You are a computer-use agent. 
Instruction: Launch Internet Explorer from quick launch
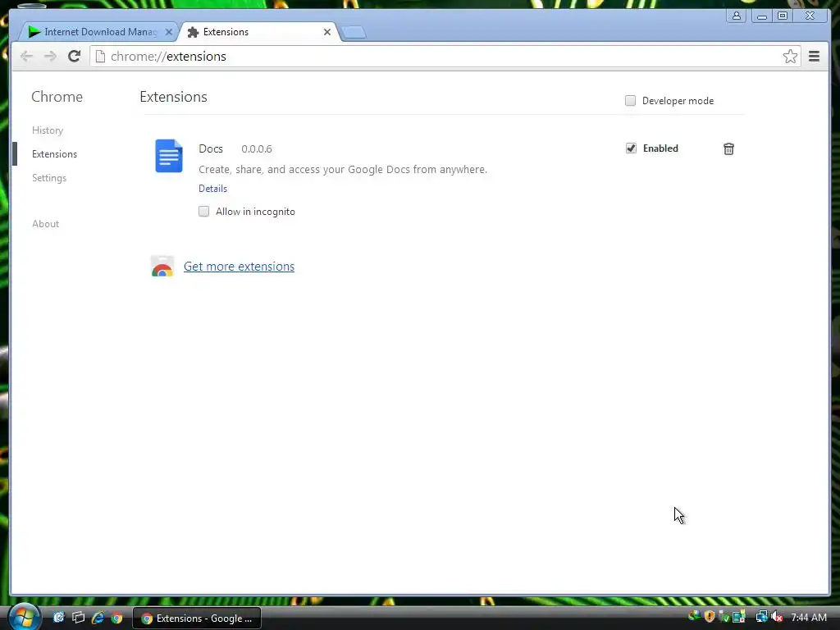98,618
